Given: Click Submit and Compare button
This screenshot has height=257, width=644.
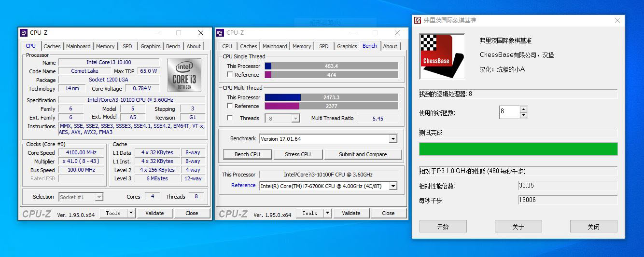Looking at the screenshot, I should tap(363, 154).
